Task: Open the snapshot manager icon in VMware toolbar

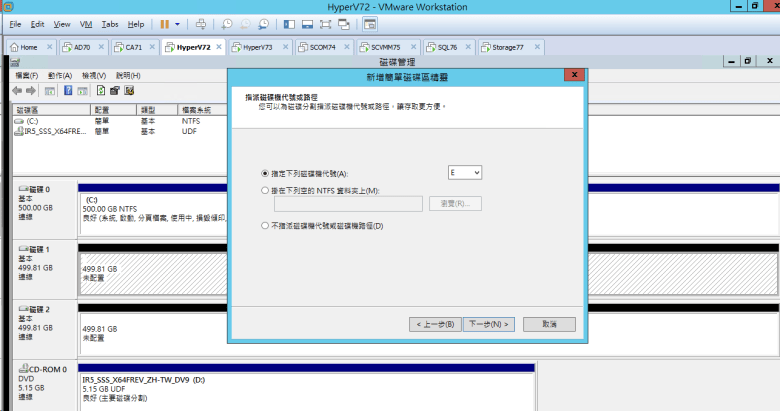Action: [x=263, y=23]
